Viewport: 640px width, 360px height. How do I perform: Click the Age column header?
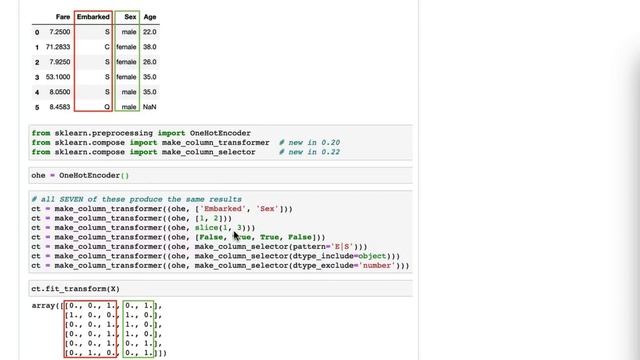150,17
